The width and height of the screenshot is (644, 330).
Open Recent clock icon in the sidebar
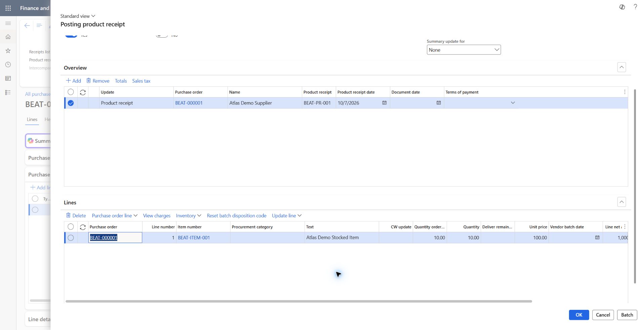click(8, 65)
